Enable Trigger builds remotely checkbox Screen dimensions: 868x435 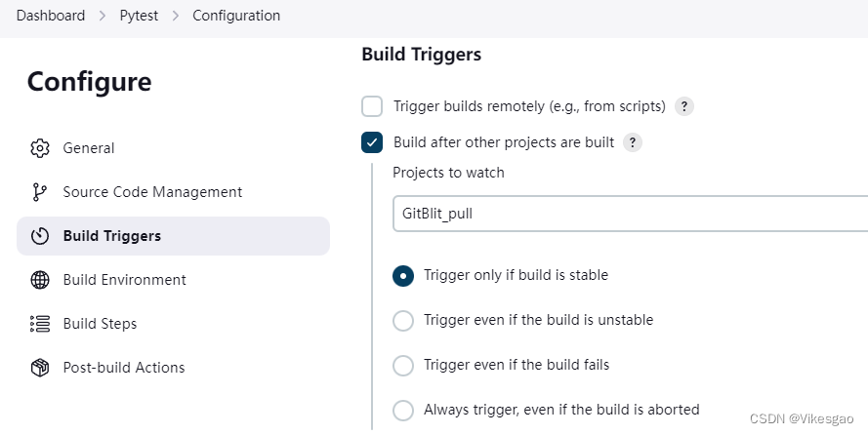pos(372,106)
